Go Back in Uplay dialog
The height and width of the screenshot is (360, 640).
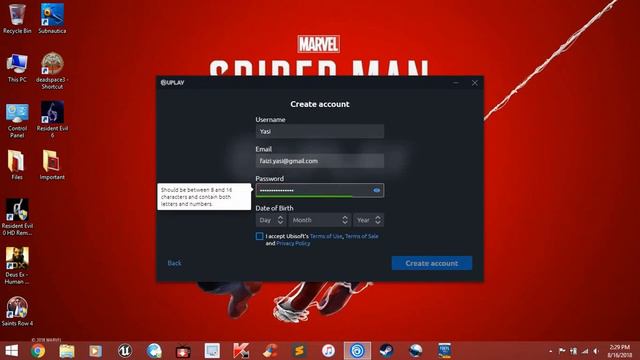[174, 263]
